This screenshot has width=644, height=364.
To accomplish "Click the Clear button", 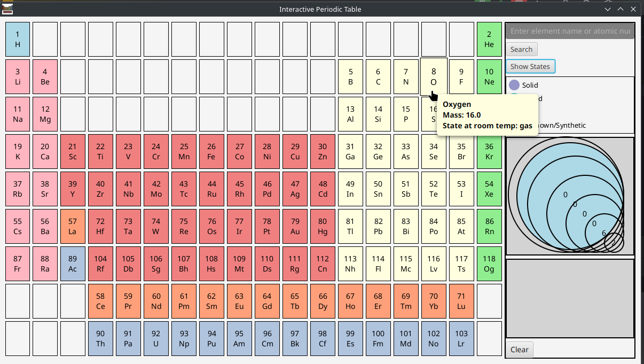I will coord(520,350).
